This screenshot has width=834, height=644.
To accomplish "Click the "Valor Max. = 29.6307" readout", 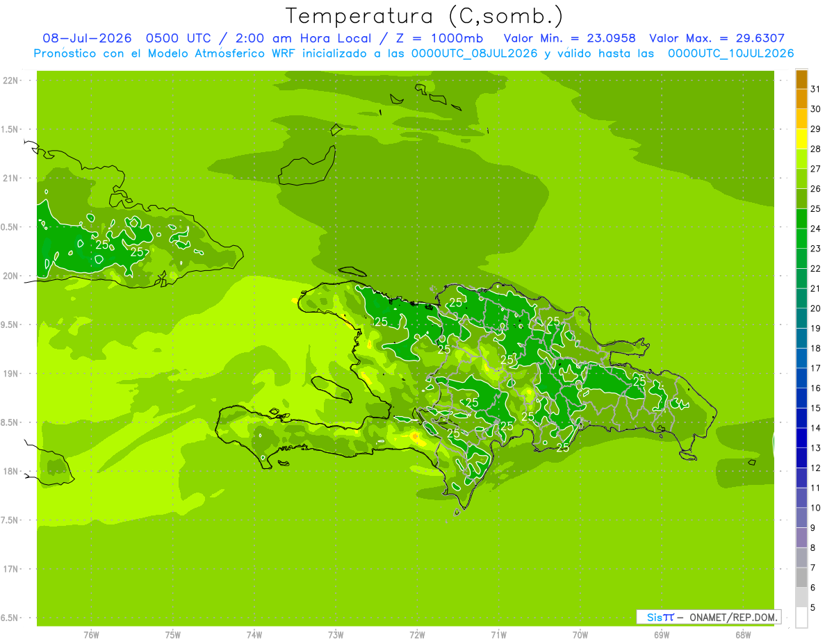I will click(717, 38).
